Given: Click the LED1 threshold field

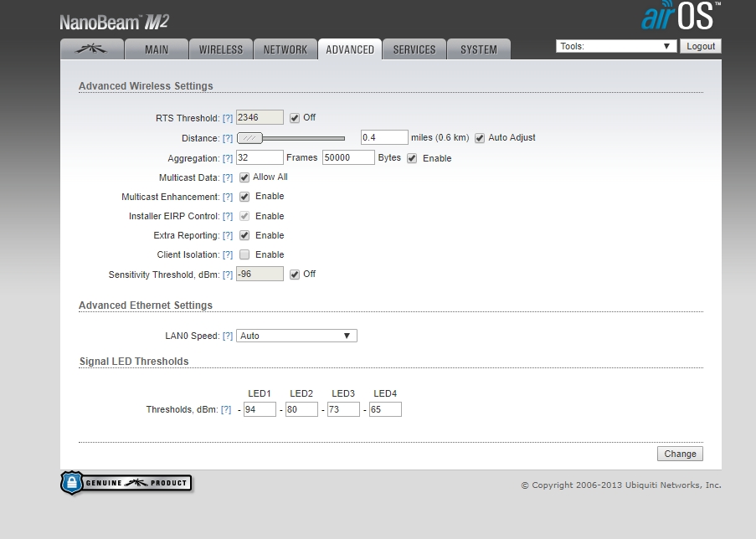Looking at the screenshot, I should click(260, 409).
